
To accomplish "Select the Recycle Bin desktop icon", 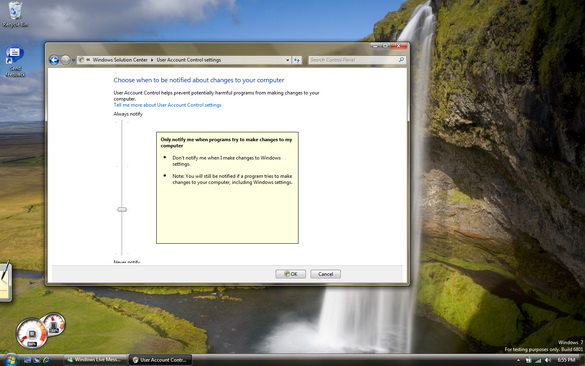I will pos(15,15).
